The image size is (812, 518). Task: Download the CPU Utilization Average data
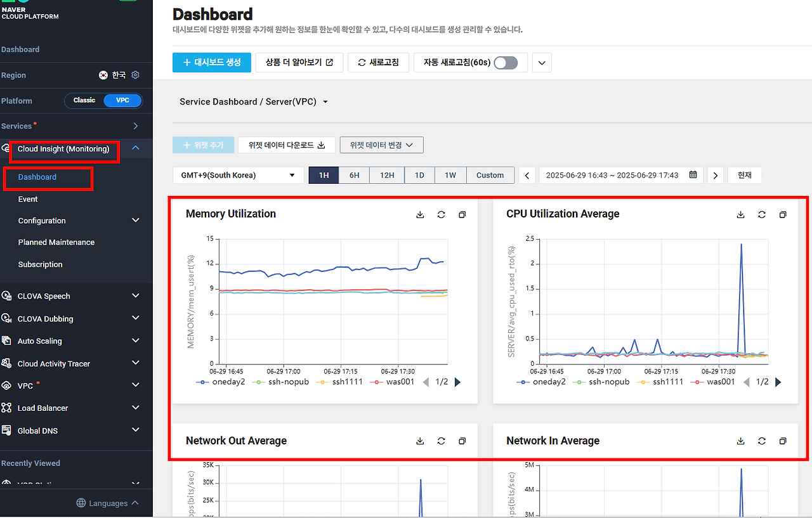[x=740, y=214]
